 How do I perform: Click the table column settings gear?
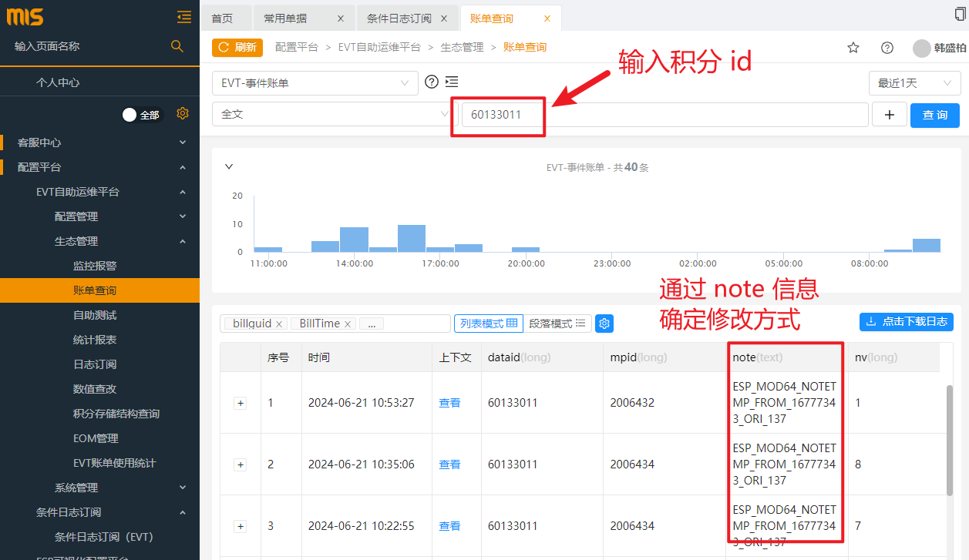click(604, 324)
